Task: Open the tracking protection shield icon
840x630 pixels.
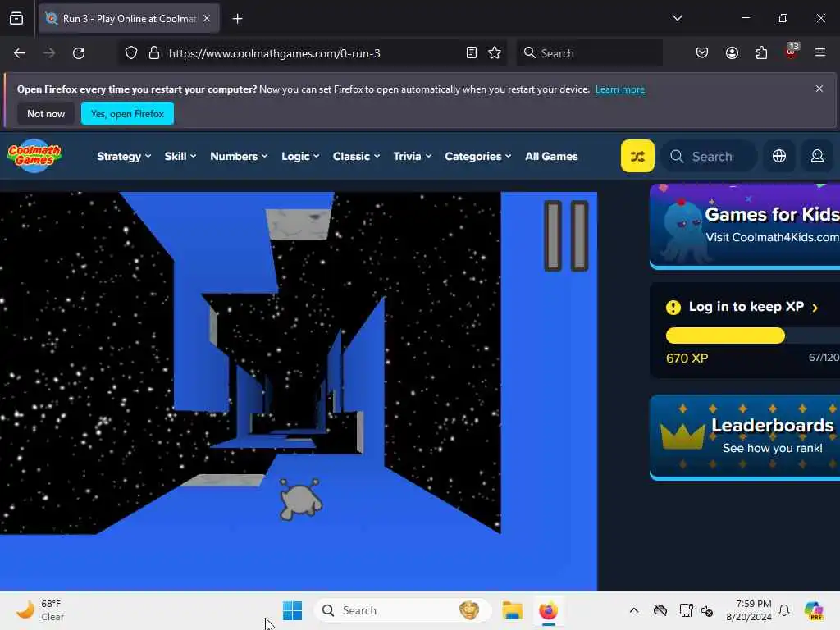Action: (x=131, y=53)
